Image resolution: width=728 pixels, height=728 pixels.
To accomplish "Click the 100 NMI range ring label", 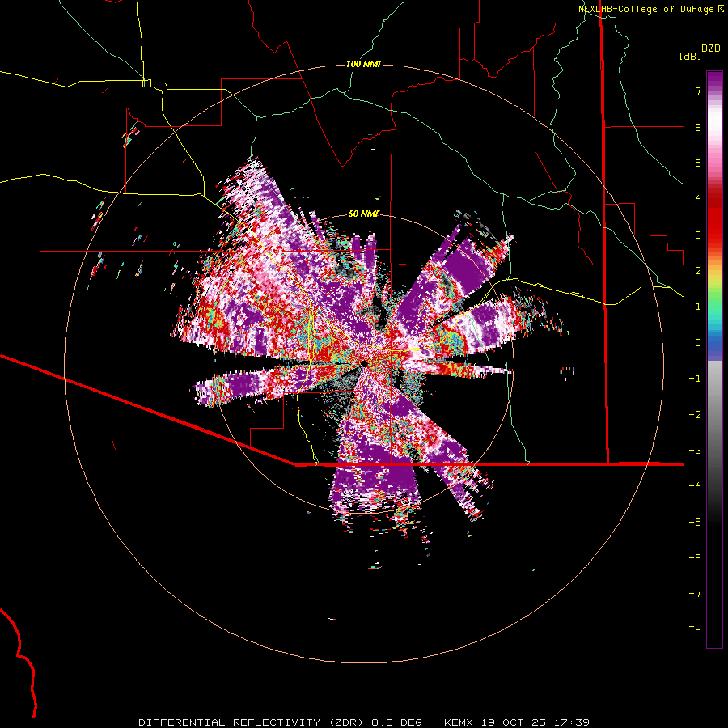I will coord(363,64).
